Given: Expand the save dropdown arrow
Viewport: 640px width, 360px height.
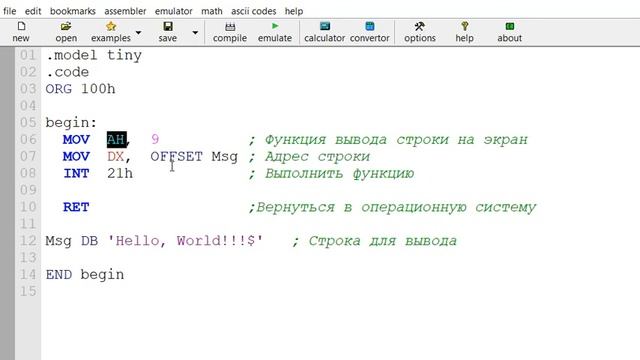Looking at the screenshot, I should 195,32.
